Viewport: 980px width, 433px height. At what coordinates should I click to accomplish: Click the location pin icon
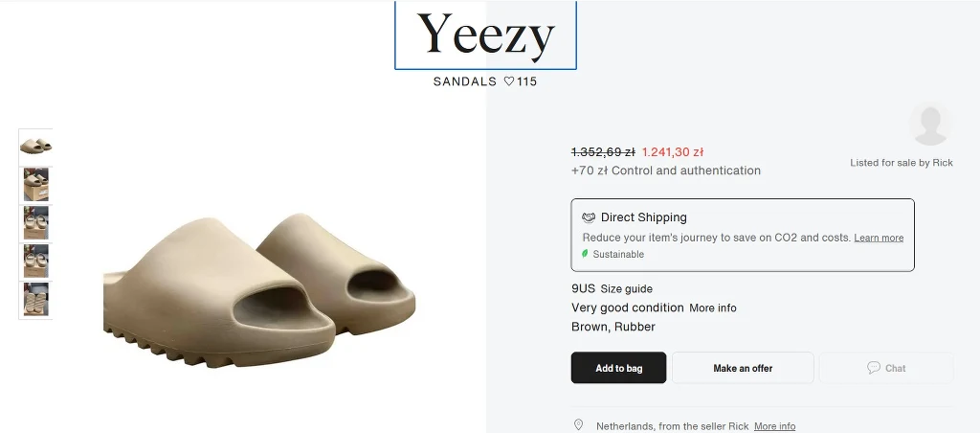pos(578,425)
